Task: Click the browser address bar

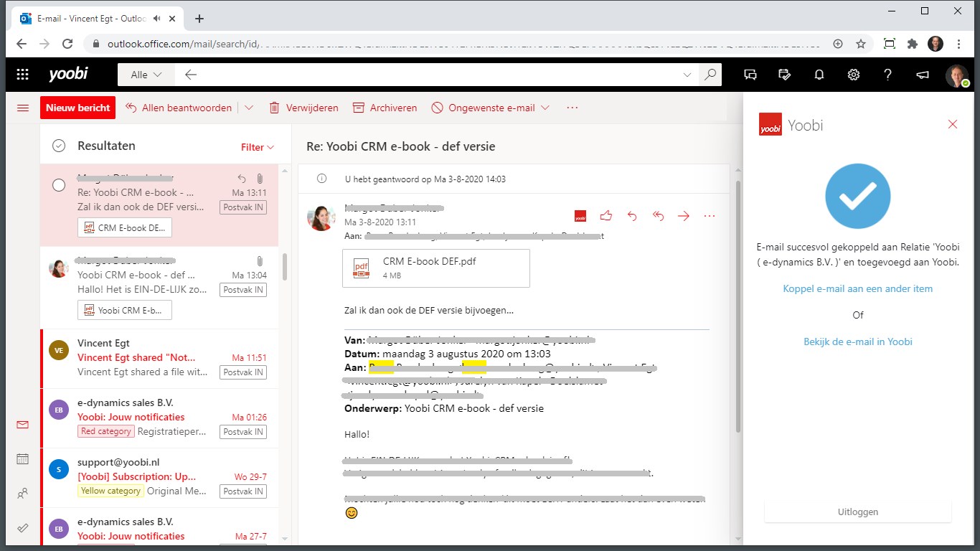Action: (466, 44)
